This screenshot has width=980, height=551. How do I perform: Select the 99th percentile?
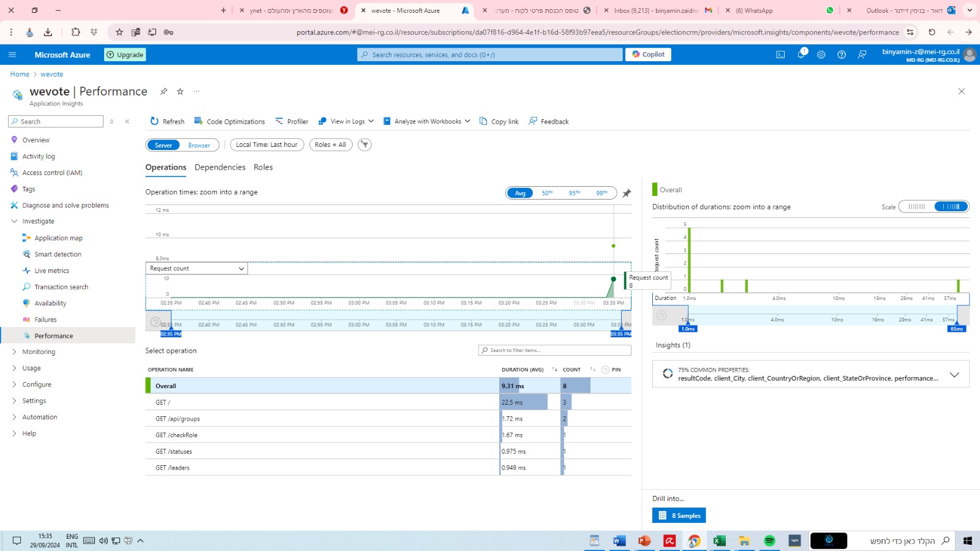pyautogui.click(x=601, y=193)
